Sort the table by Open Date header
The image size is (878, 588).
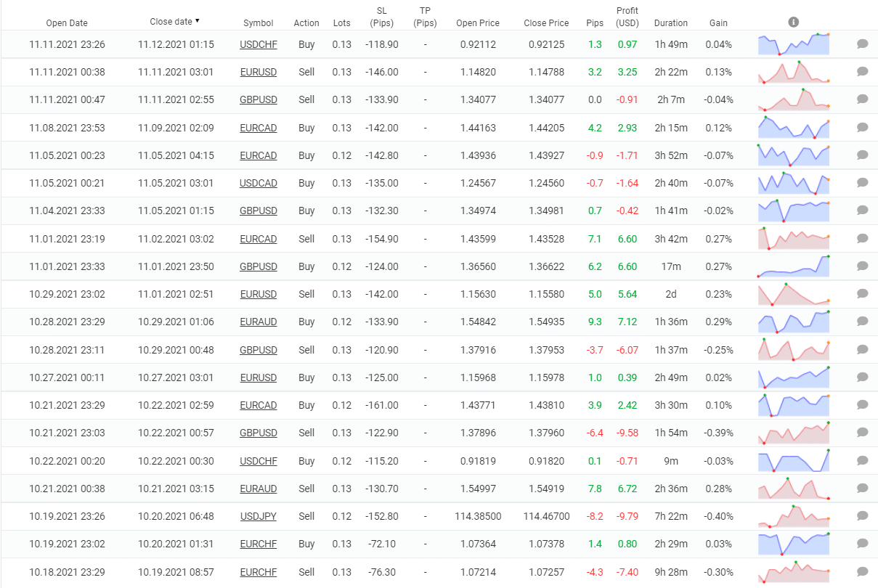click(67, 23)
